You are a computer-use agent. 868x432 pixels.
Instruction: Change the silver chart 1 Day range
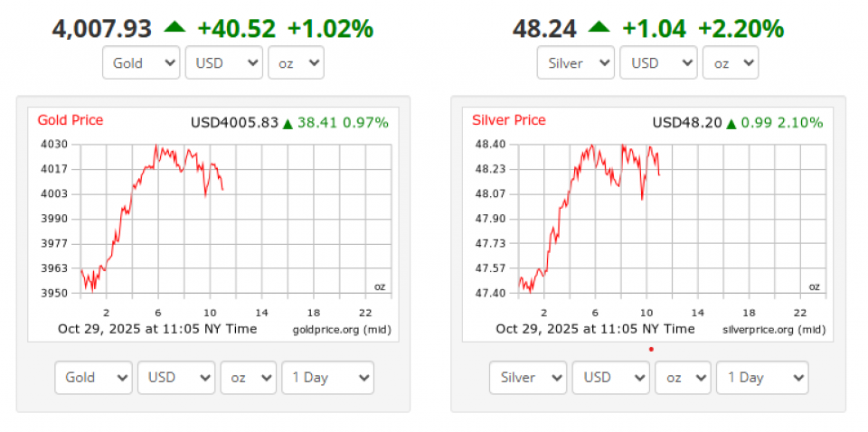pyautogui.click(x=762, y=378)
